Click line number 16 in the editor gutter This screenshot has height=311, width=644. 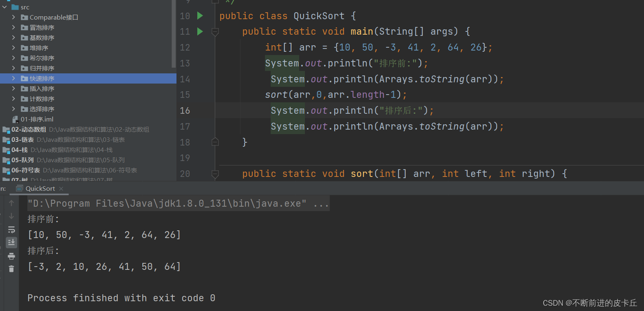point(185,110)
